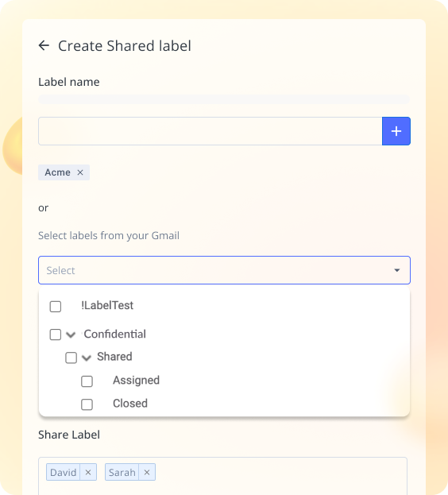Choose the Closed entry in list
The height and width of the screenshot is (495, 448).
point(130,404)
